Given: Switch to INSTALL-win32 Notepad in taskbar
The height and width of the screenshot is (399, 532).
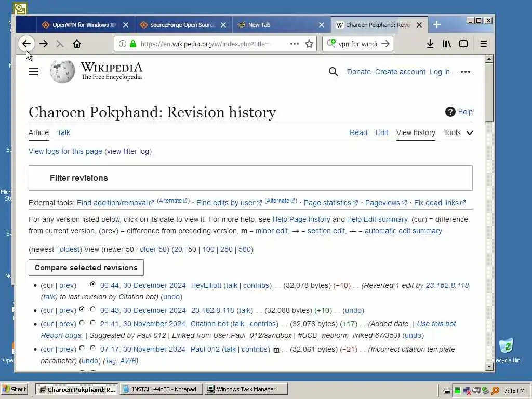Looking at the screenshot, I should point(161,389).
